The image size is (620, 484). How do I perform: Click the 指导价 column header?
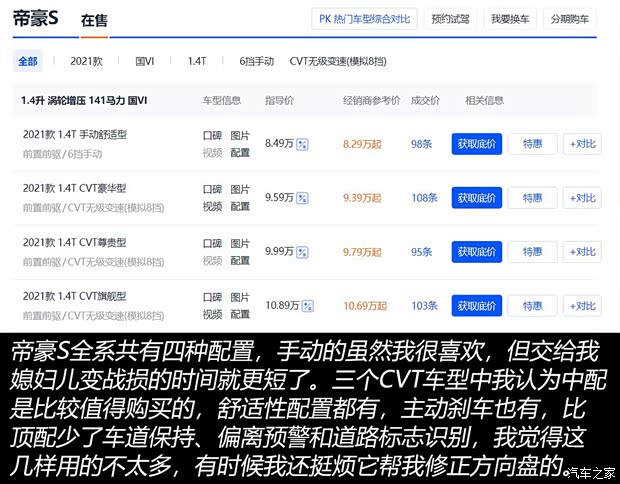coord(279,100)
